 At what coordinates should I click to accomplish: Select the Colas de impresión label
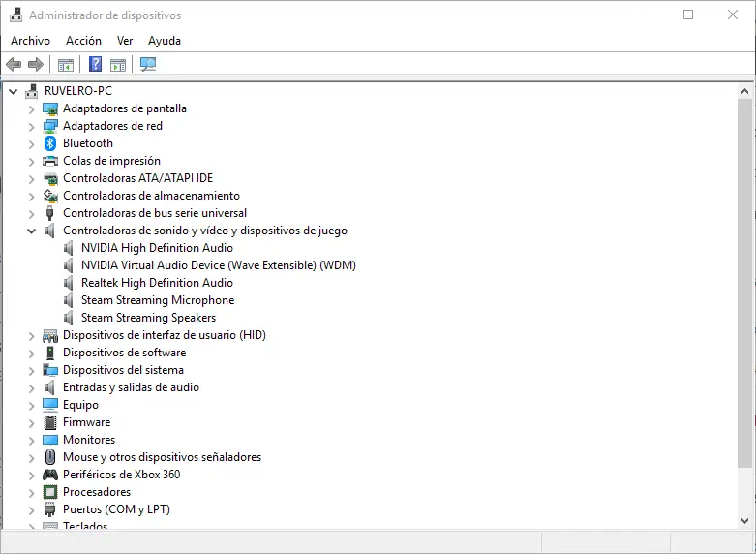coord(112,161)
